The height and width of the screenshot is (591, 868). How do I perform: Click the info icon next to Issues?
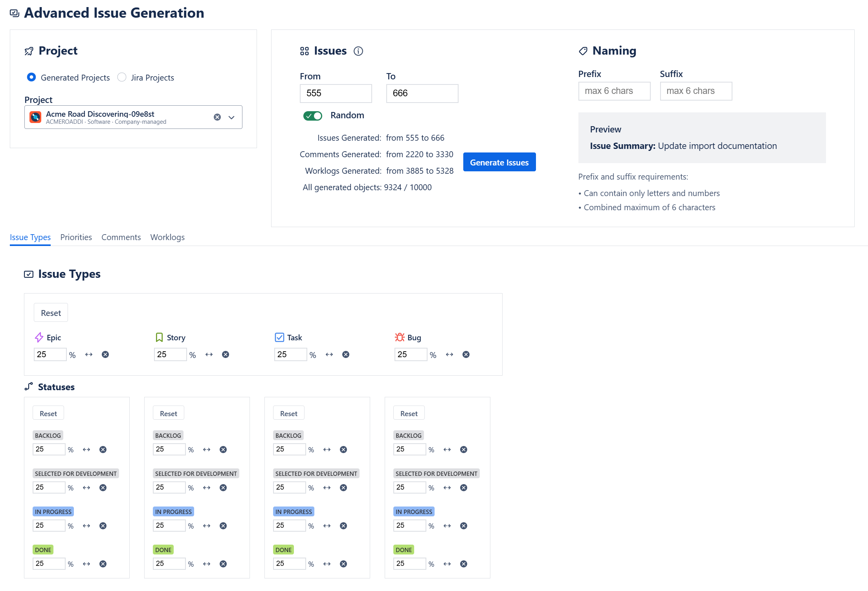[x=358, y=51]
